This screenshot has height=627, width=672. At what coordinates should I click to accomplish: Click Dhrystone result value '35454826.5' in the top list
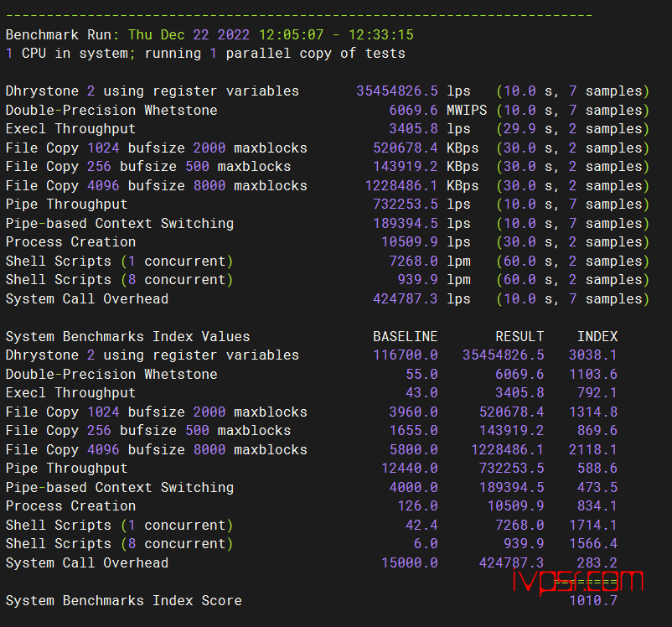397,91
